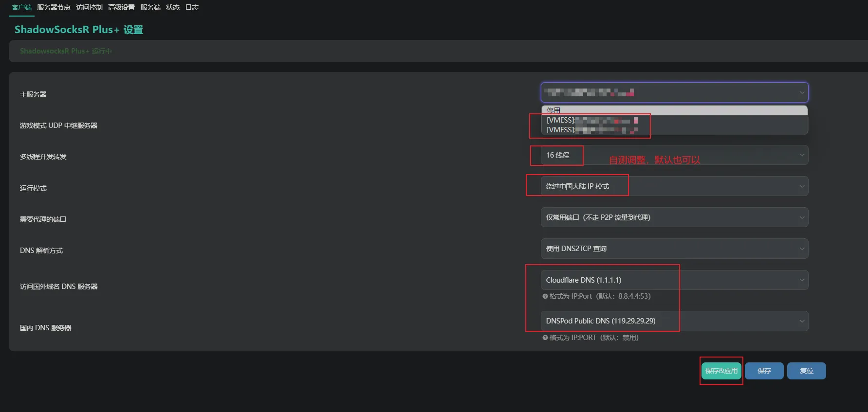868x412 pixels.
Task: Click the help icon beside the 8.8.4.4:53 hint
Action: (x=545, y=296)
